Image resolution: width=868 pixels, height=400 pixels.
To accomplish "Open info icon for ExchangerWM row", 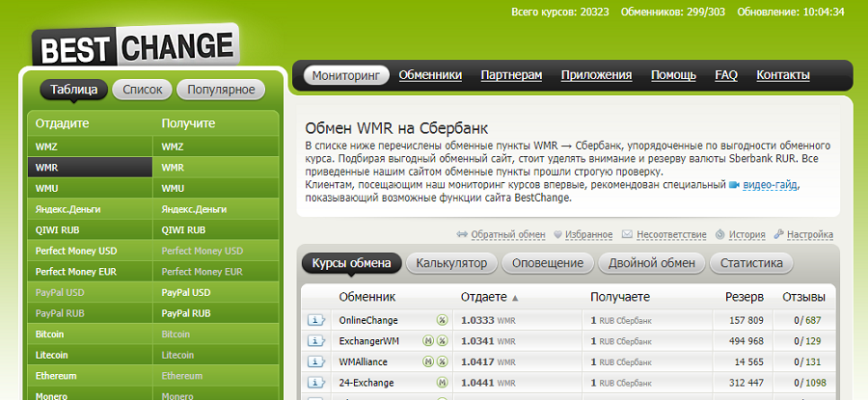I will point(316,341).
